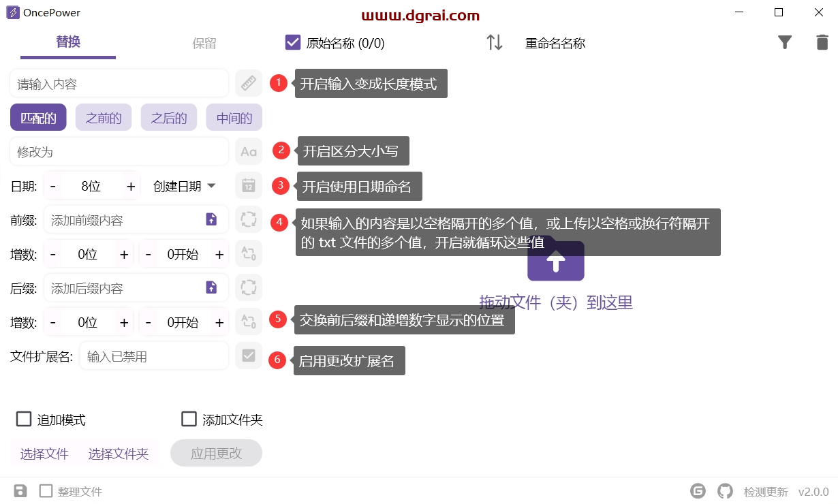Uncheck the 原始名称 checkbox
The image size is (838, 504).
293,42
